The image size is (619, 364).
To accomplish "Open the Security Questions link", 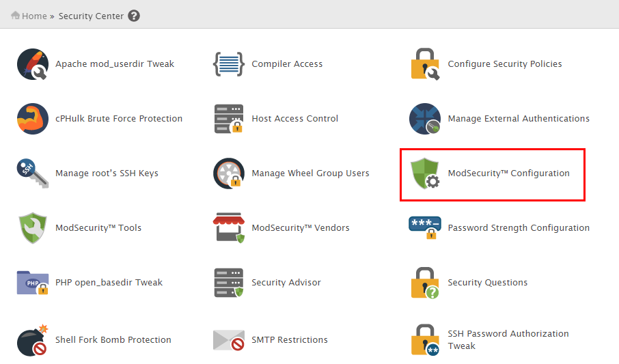I will (x=488, y=283).
